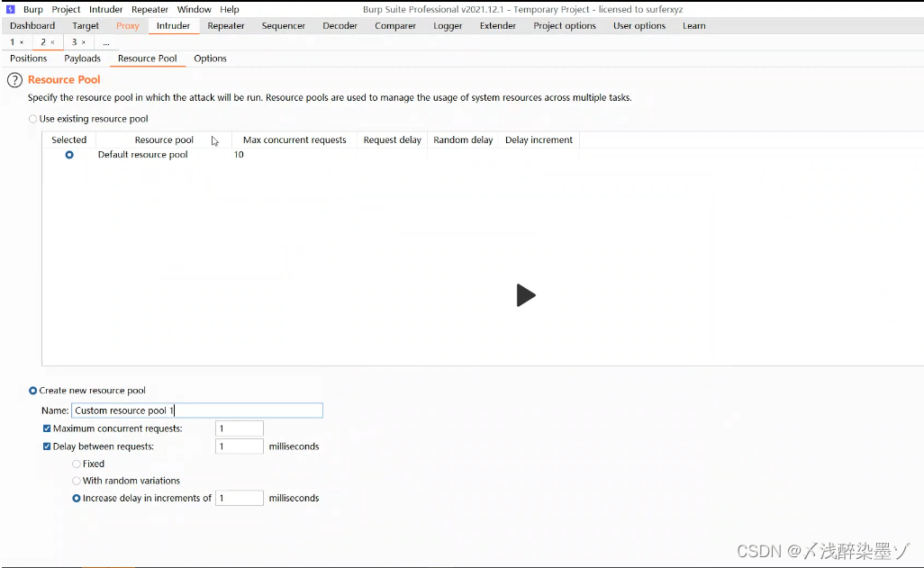Screen dimensions: 924x568
Task: Click the delay increment milliseconds field
Action: click(x=240, y=498)
